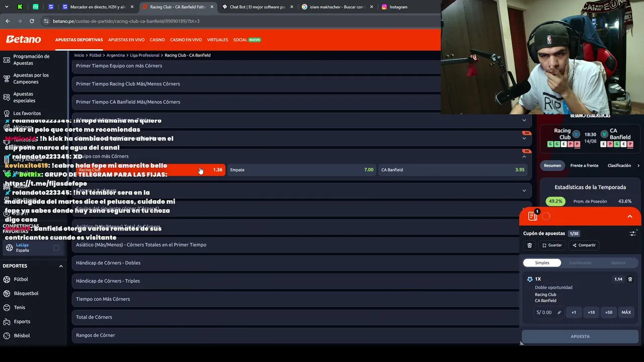The image size is (644, 362).
Task: Select the Sistema bet type
Action: 618,263
